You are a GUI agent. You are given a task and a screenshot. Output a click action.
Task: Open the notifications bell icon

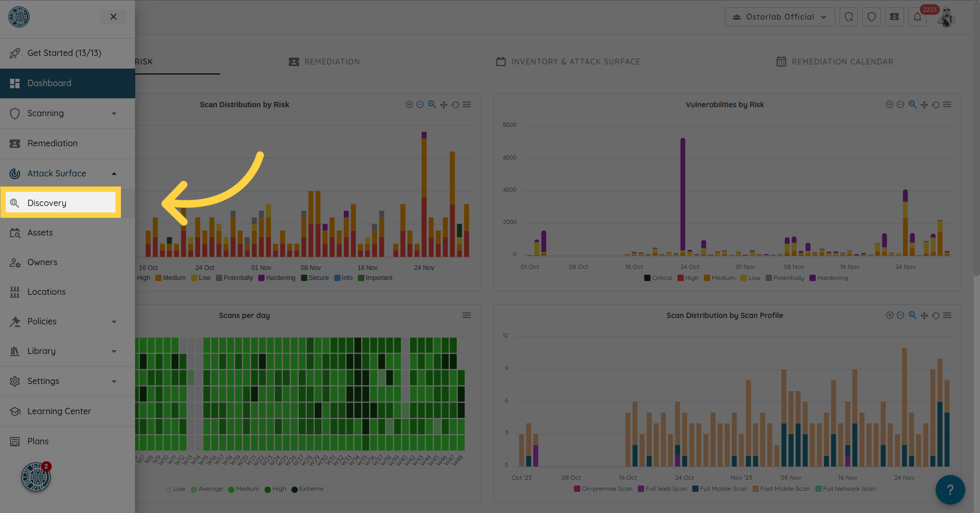[918, 17]
